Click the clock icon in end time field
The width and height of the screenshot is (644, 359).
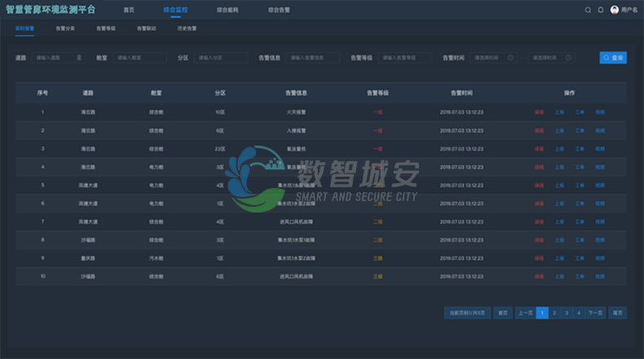[568, 58]
